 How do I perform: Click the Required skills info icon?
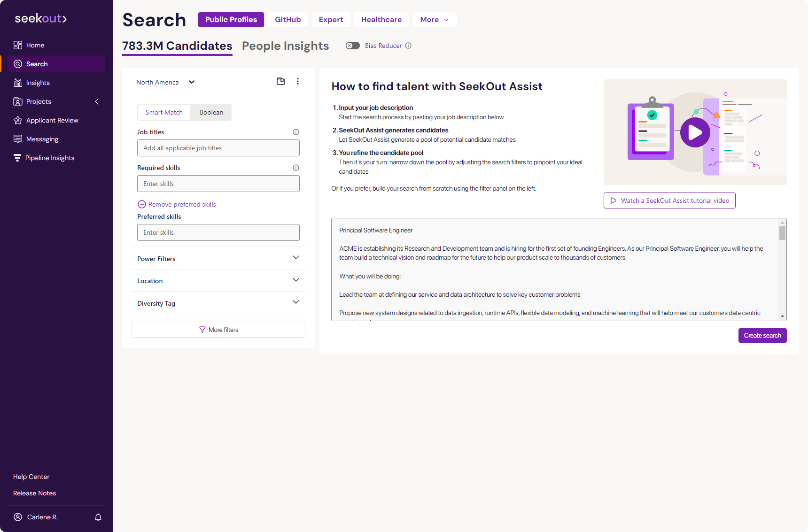(x=296, y=168)
